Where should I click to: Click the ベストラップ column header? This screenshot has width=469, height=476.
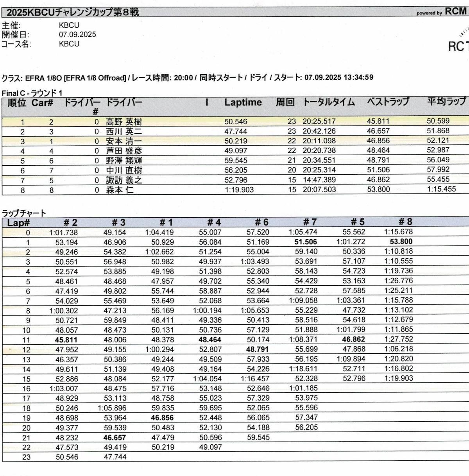point(388,102)
